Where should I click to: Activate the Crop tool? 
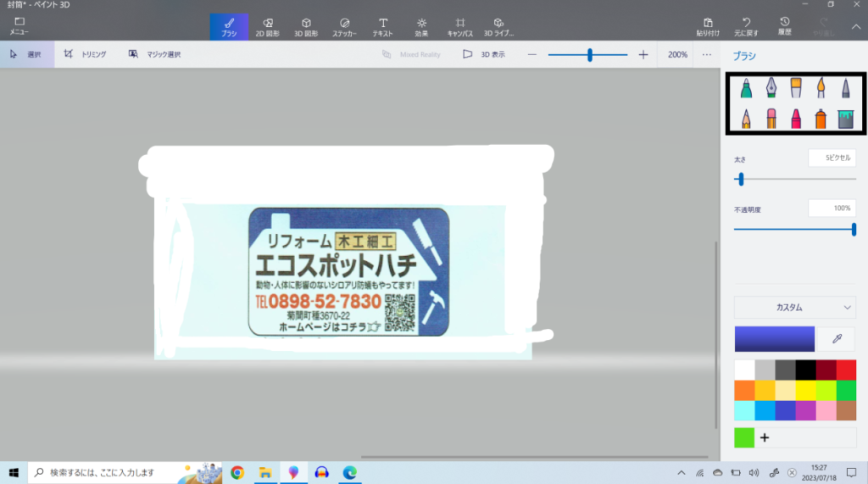(85, 54)
